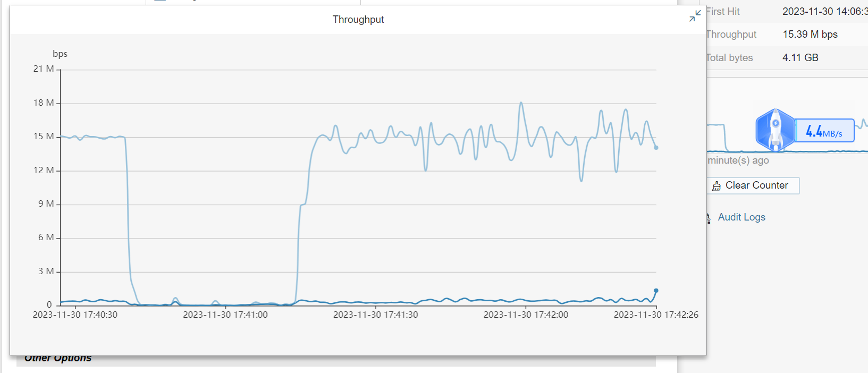The width and height of the screenshot is (868, 373).
Task: Click the 17:42:00 time axis label
Action: [x=526, y=315]
